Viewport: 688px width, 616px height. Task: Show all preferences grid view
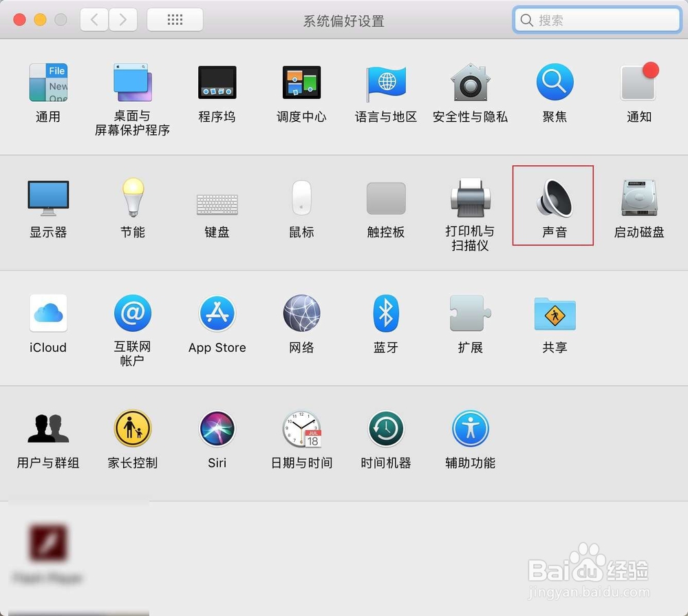click(x=175, y=19)
